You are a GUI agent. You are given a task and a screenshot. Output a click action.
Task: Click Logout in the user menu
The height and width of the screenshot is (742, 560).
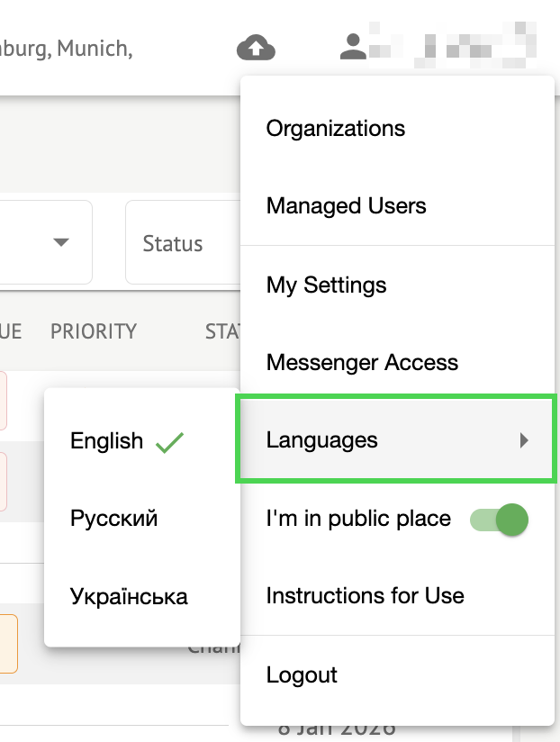(x=302, y=675)
